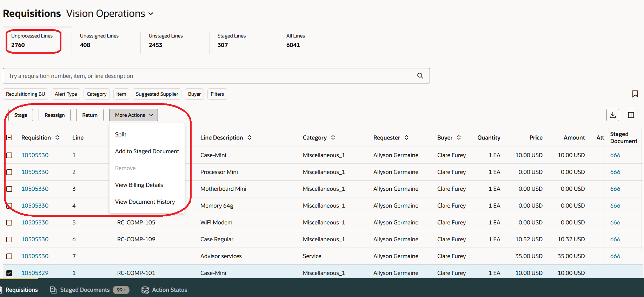Tick the Motherboard Mini row checkbox
The image size is (644, 297).
9,189
